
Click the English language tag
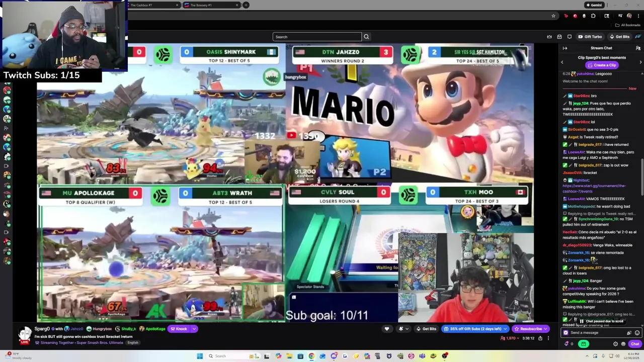133,343
